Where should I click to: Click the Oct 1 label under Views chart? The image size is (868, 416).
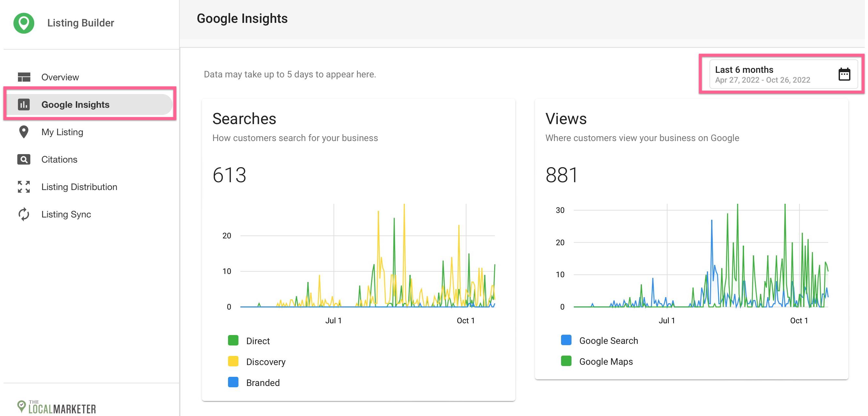(799, 321)
